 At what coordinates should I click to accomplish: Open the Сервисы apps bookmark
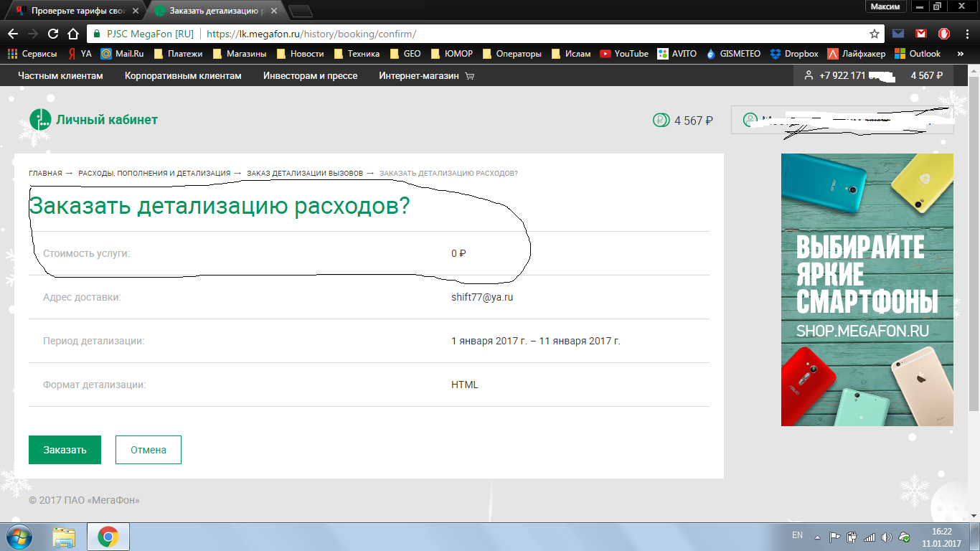pos(32,54)
